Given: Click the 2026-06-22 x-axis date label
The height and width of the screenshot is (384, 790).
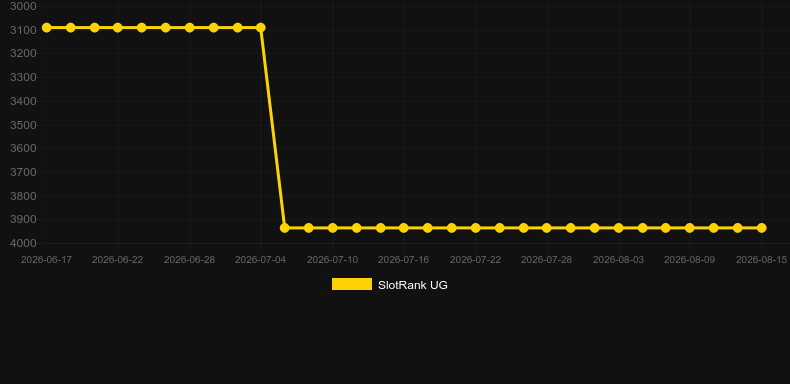Looking at the screenshot, I should coord(117,260).
